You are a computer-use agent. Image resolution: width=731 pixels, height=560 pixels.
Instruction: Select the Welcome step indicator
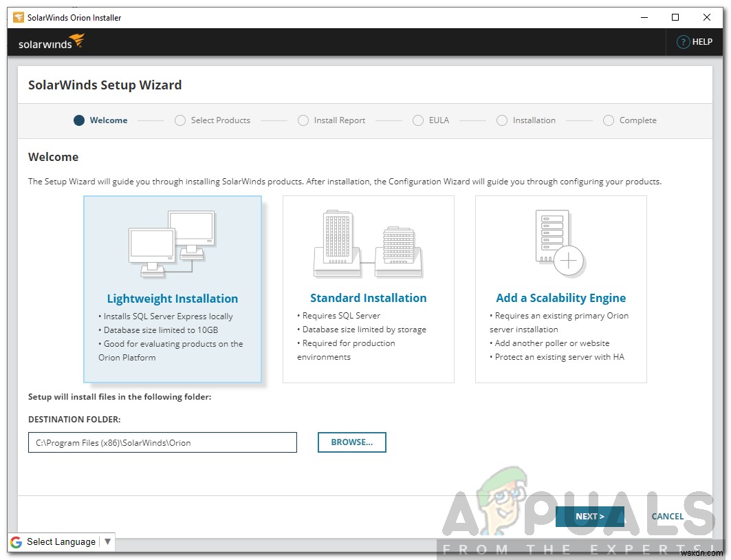pyautogui.click(x=79, y=120)
